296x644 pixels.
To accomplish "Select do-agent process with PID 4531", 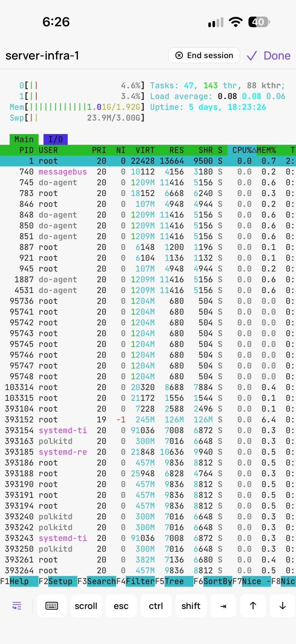I will tap(148, 290).
